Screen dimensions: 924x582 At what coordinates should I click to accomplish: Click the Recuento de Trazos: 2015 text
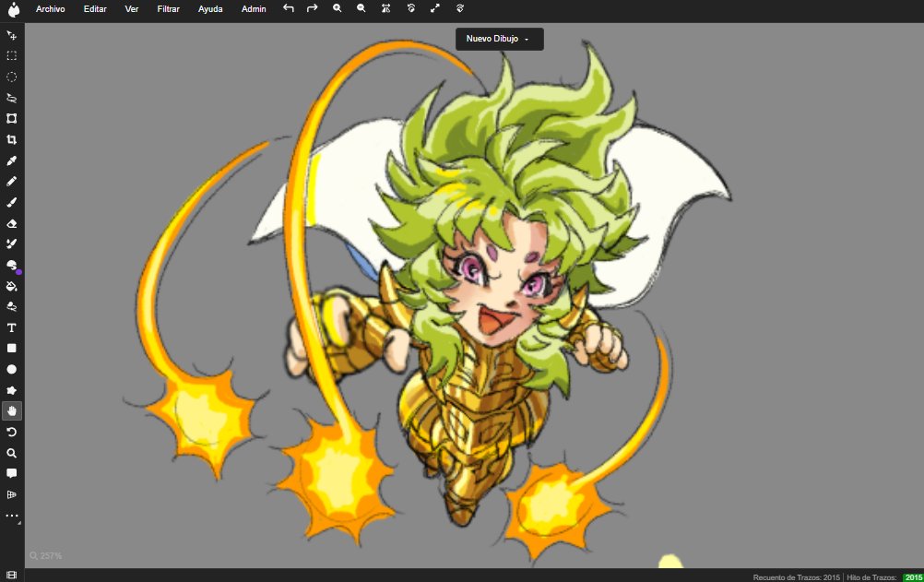point(796,577)
